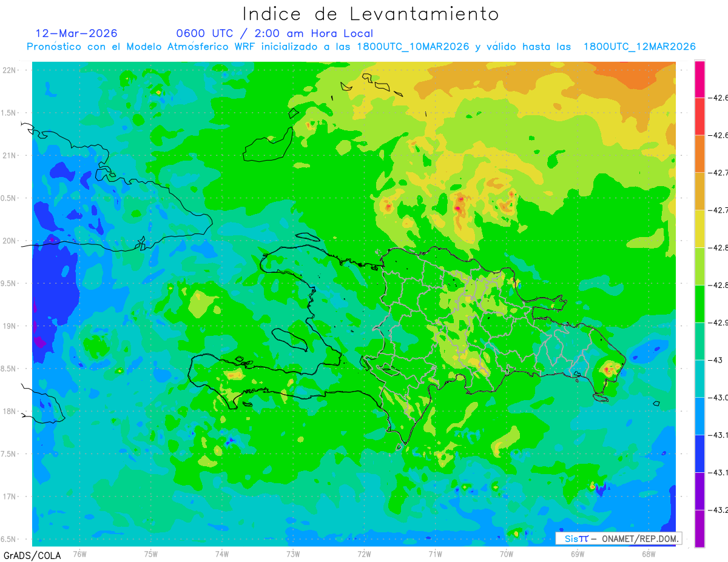728x562 pixels.
Task: Click the 70W longitude label
Action: [x=506, y=553]
